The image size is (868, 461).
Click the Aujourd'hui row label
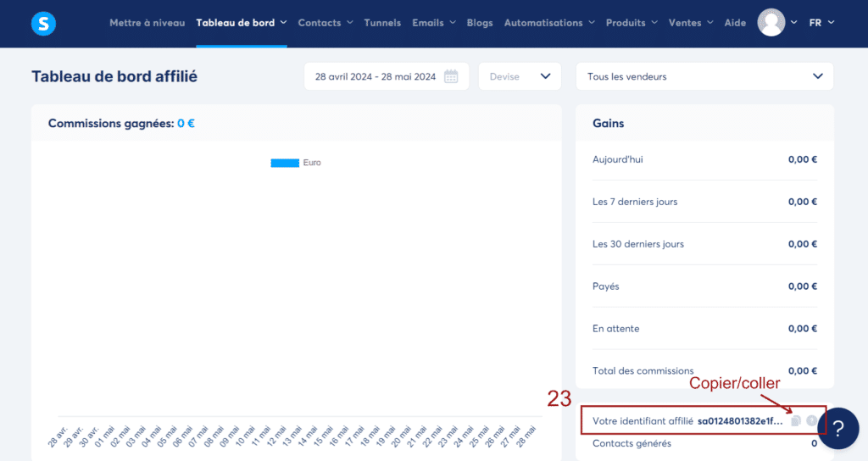pyautogui.click(x=618, y=159)
